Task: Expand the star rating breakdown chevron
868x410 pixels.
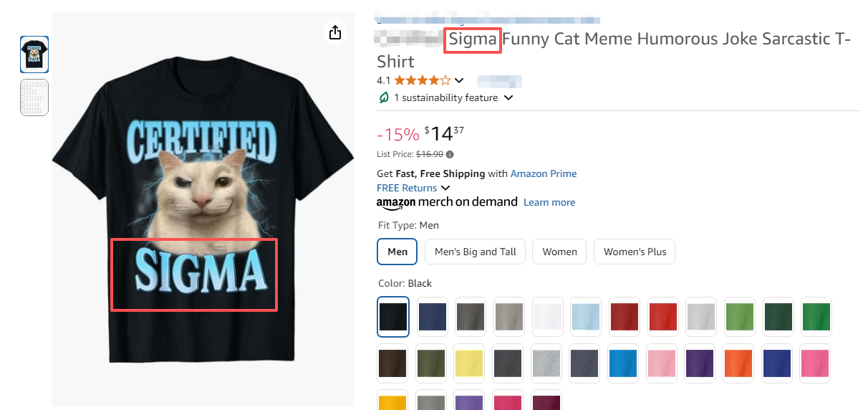Action: [x=459, y=80]
